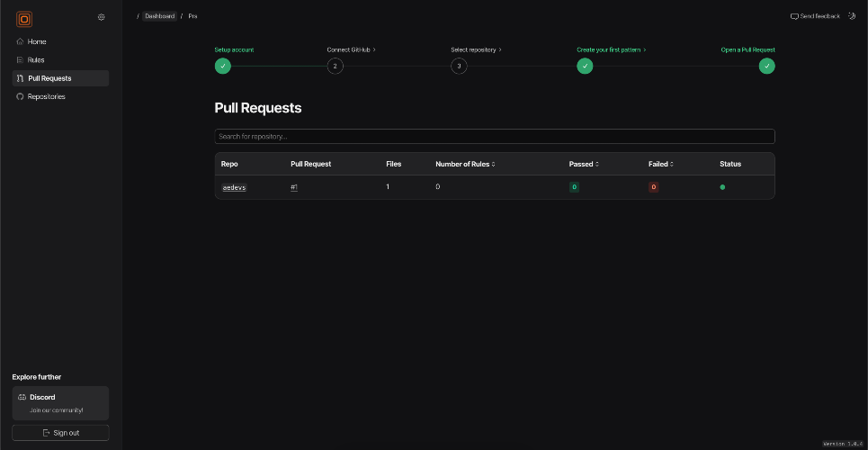Open Create your first pattern link
This screenshot has height=450, width=868.
[612, 49]
